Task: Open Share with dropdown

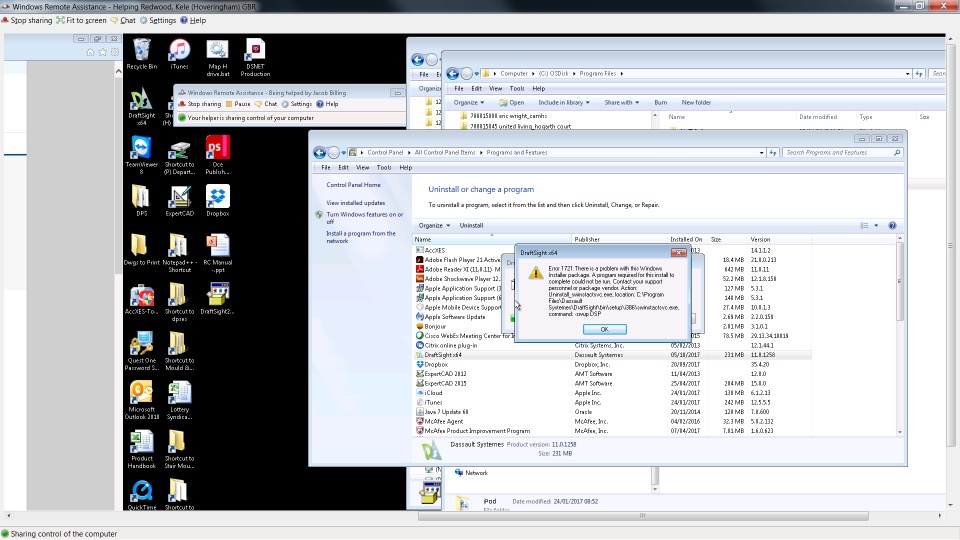Action: [621, 102]
